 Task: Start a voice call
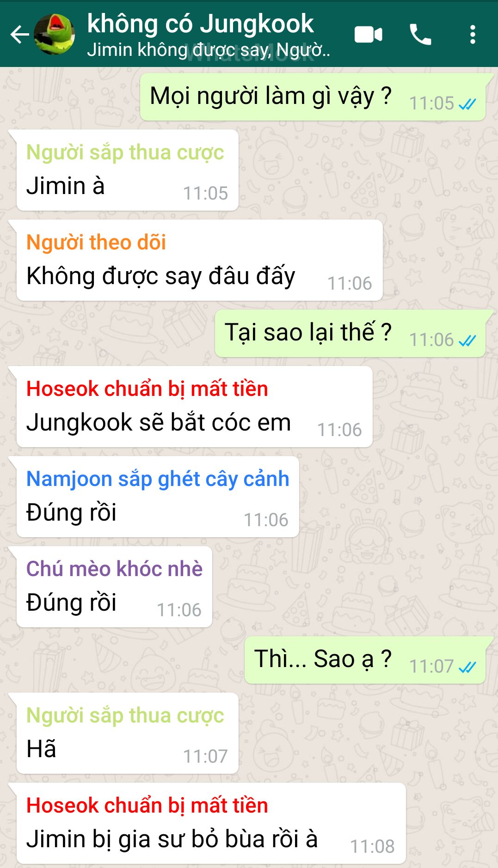420,35
